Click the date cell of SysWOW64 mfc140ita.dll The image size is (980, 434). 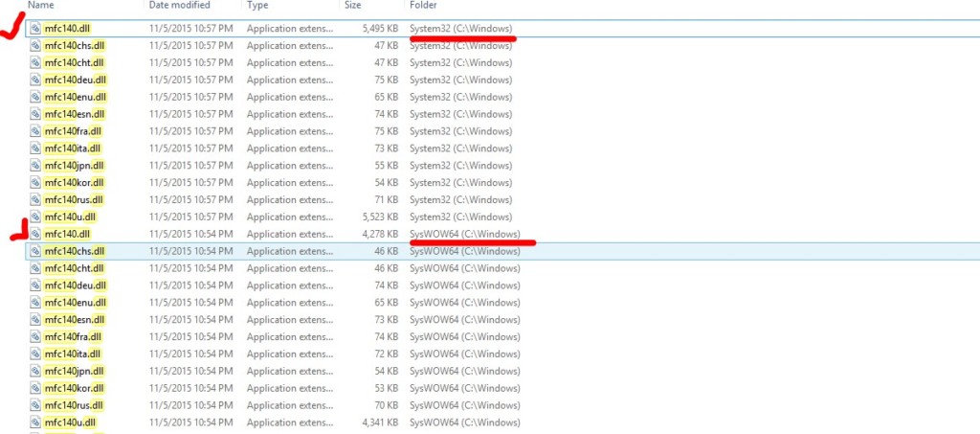pyautogui.click(x=191, y=354)
